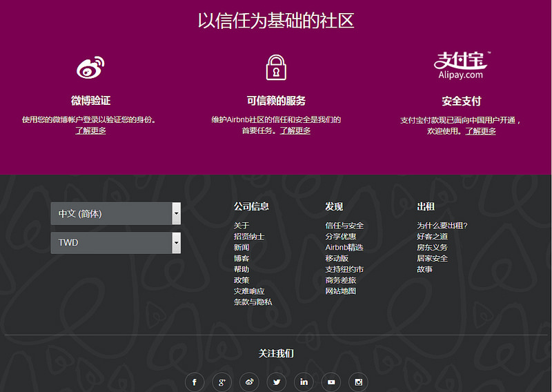Image resolution: width=552 pixels, height=392 pixels.
Task: Click the 安全支付 heading
Action: 461,101
